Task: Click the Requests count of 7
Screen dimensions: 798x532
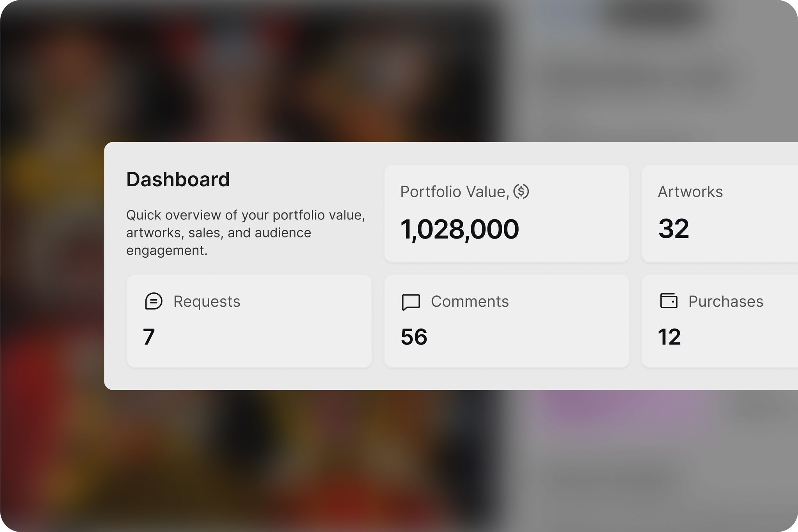Action: coord(149,337)
